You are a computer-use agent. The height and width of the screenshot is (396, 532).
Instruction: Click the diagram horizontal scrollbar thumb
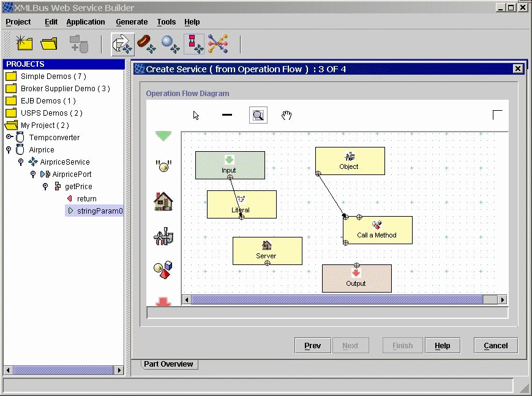[x=337, y=300]
